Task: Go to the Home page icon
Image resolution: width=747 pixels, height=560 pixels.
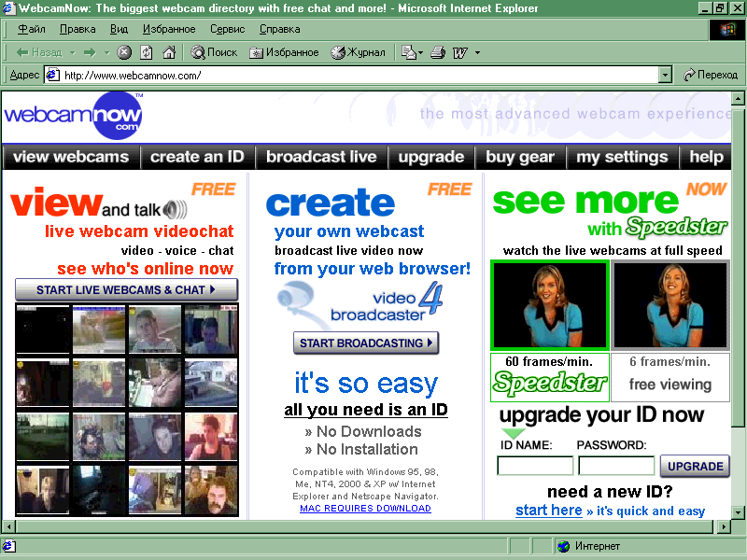Action: coord(169,52)
